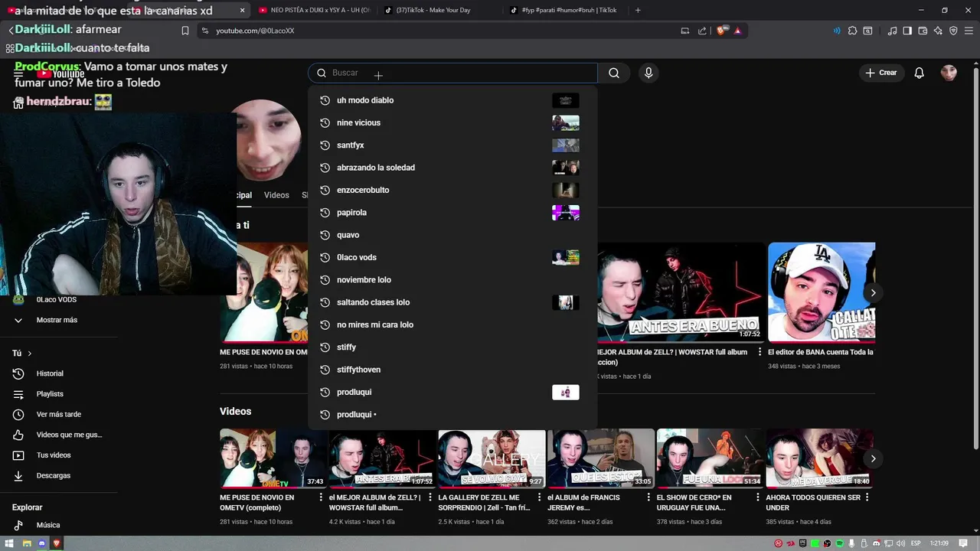The height and width of the screenshot is (551, 980).
Task: Open Brave Wallet icon
Action: 923,31
